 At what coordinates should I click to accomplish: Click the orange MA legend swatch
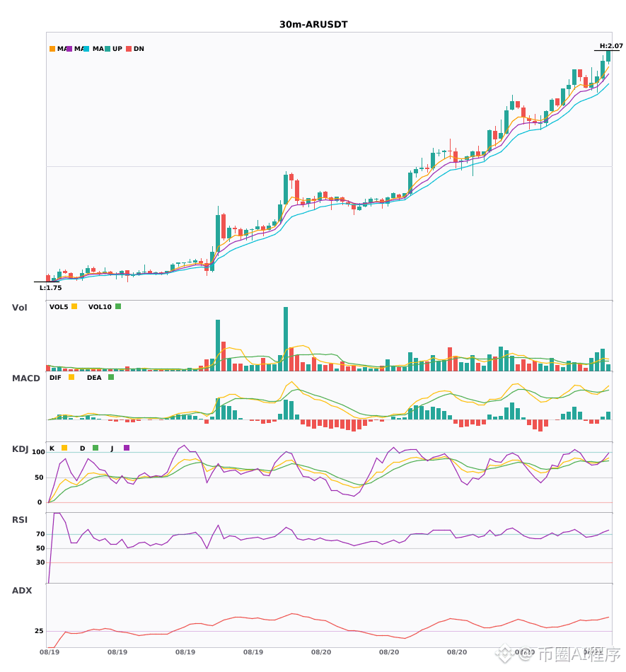click(52, 49)
